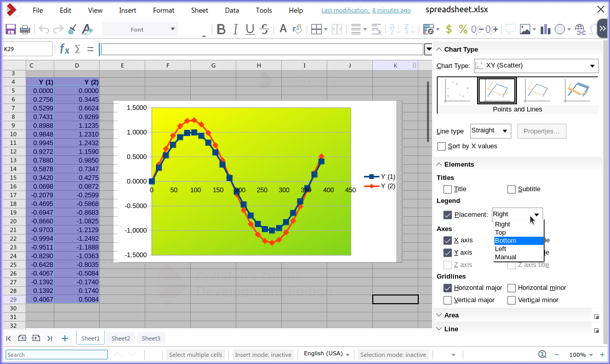Click the Properties button

point(541,131)
